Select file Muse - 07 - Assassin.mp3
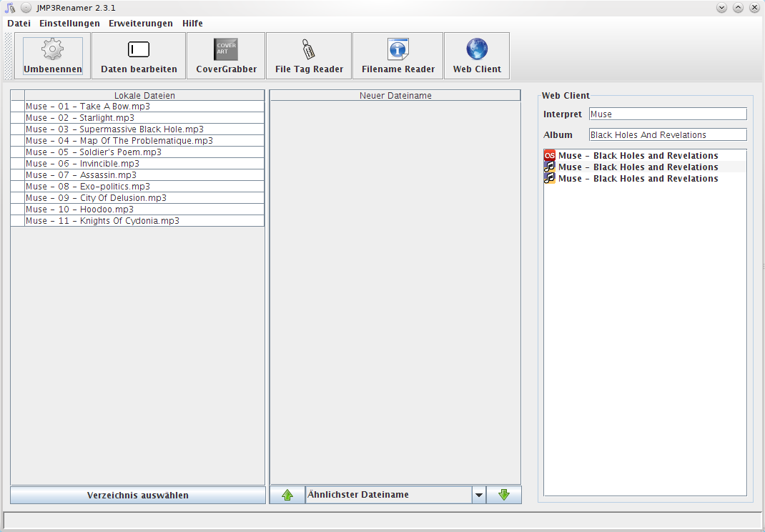Screen dimensions: 765x532 pyautogui.click(x=144, y=175)
